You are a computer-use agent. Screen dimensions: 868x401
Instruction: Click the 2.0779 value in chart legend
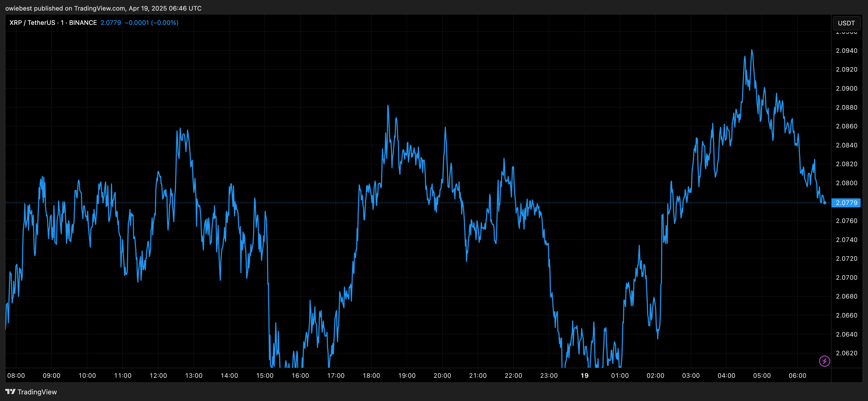110,22
